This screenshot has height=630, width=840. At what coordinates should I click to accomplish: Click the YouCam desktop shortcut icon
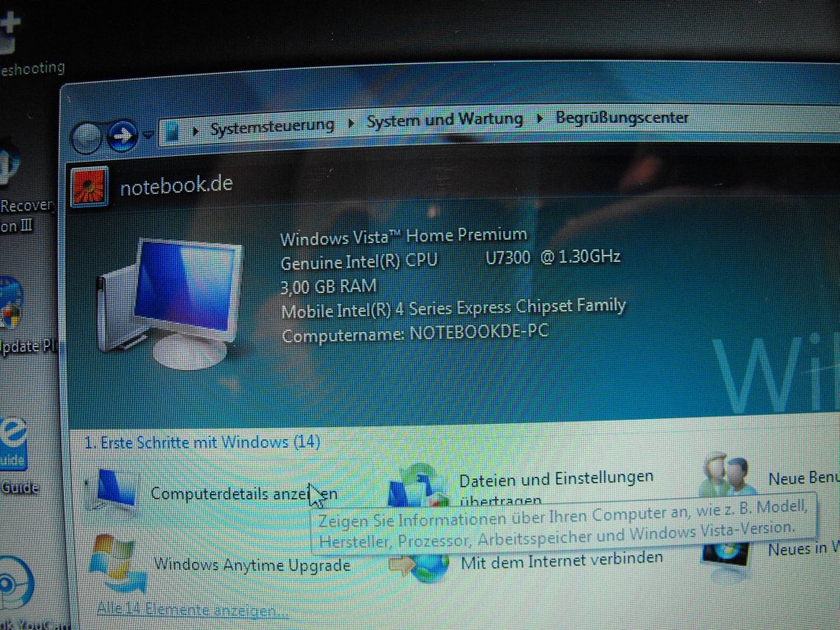[16, 583]
